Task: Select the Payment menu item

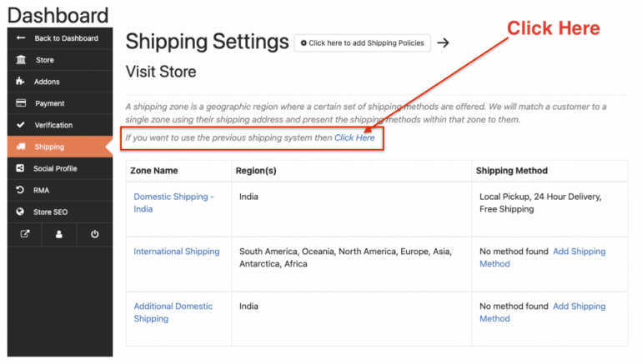Action: coord(60,103)
